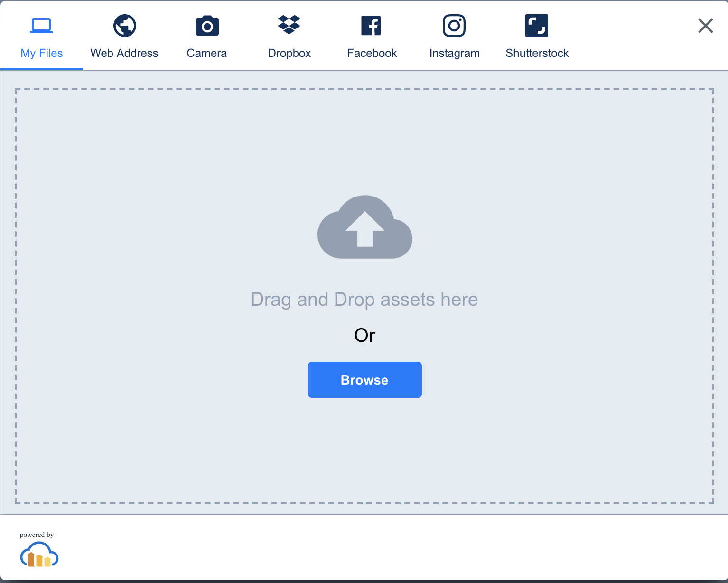Viewport: 728px width, 583px height.
Task: Open the Instagram source icon
Action: 454,25
